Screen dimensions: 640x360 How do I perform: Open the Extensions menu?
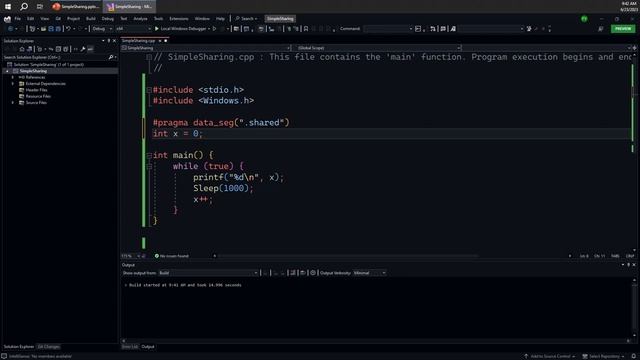tap(179, 19)
